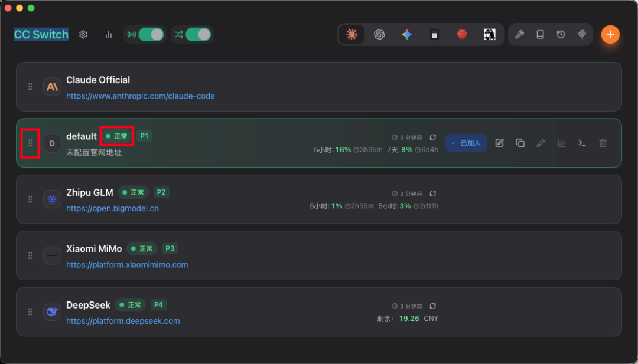Select the red gem app tab

click(462, 35)
